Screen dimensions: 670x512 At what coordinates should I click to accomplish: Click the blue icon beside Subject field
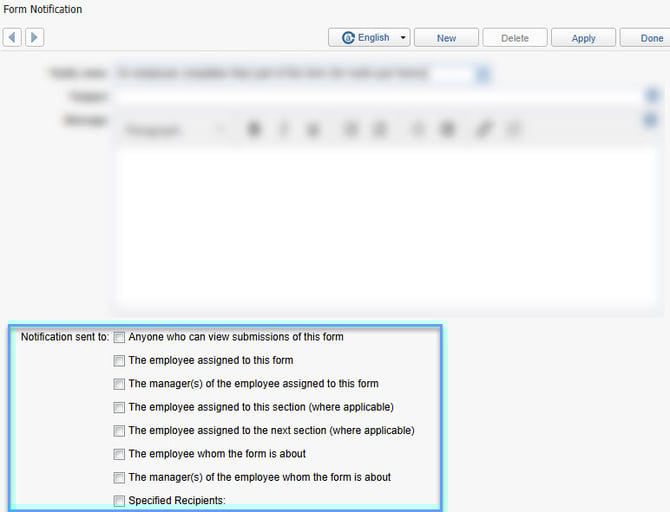point(653,96)
